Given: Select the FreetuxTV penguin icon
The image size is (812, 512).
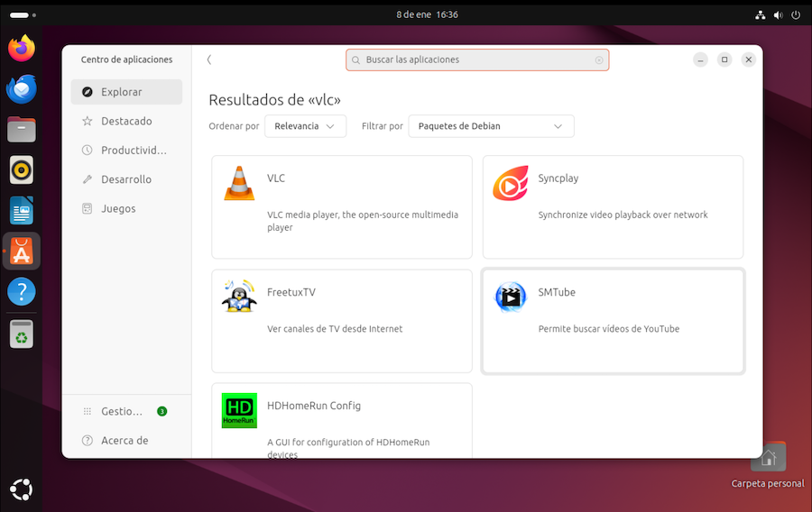Looking at the screenshot, I should pyautogui.click(x=239, y=297).
